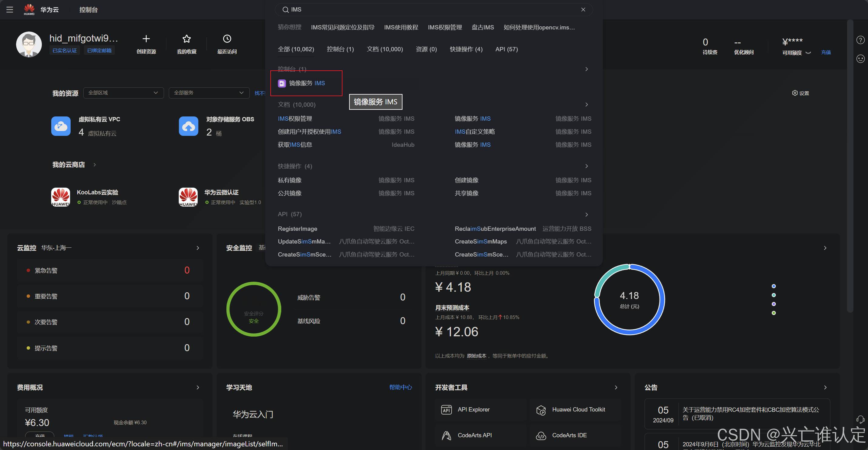Click the 设置 gear icon
Viewport: 868px width, 450px height.
pyautogui.click(x=795, y=93)
